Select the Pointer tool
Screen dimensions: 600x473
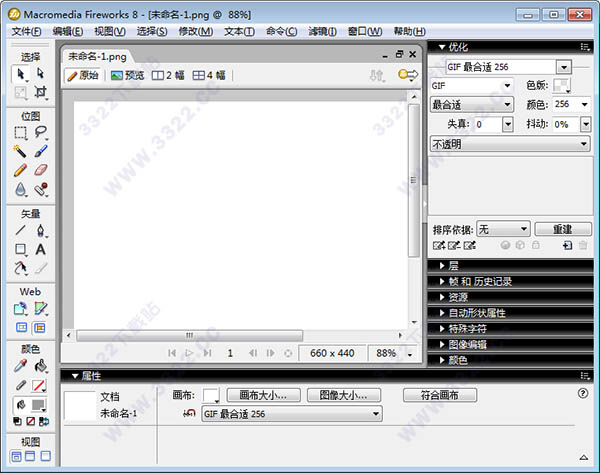[21, 73]
